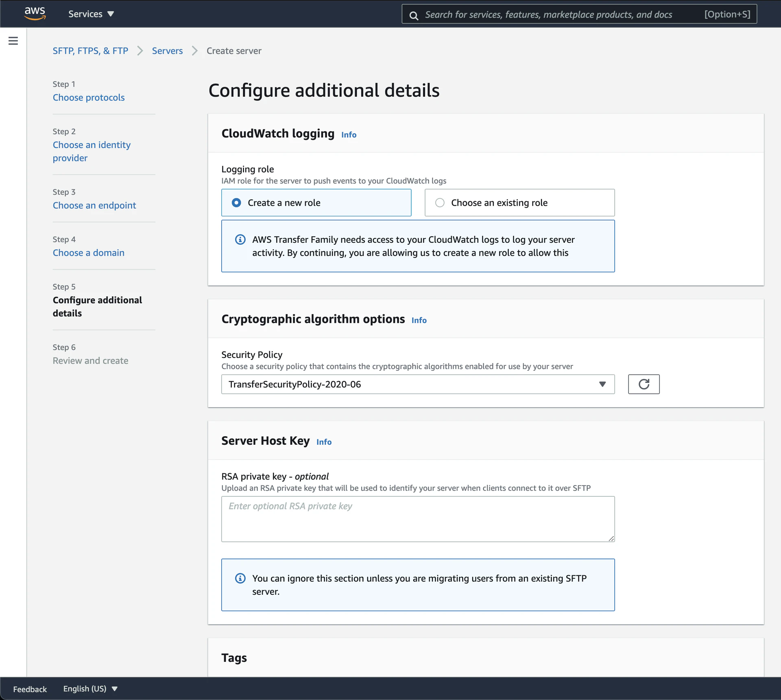Image resolution: width=781 pixels, height=700 pixels.
Task: Click the Step 5 Configure additional details label
Action: [x=97, y=307]
